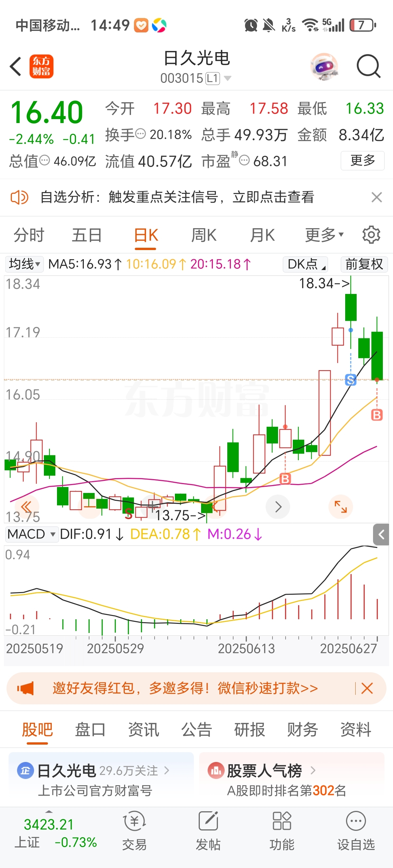This screenshot has height=868, width=393.
Task: Tap the alarm clock status icon
Action: [251, 25]
